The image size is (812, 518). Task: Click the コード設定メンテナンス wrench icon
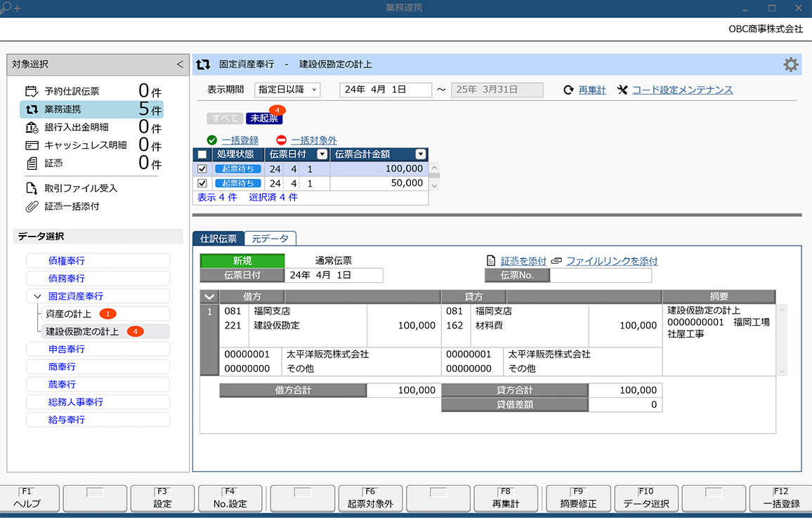click(622, 91)
